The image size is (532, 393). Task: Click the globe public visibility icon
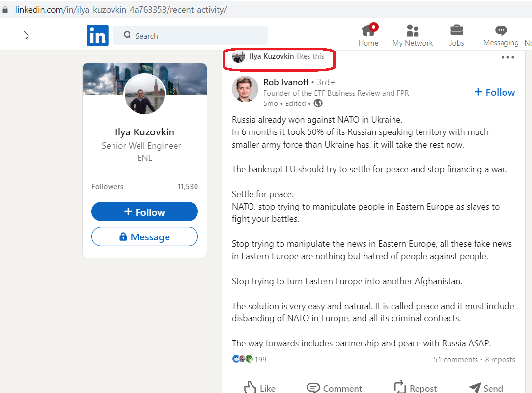(318, 103)
